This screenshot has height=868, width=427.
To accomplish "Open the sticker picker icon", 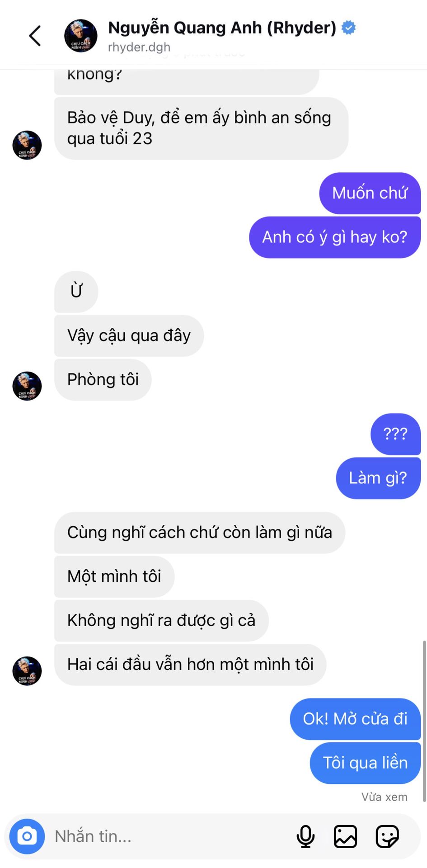I will pyautogui.click(x=387, y=836).
